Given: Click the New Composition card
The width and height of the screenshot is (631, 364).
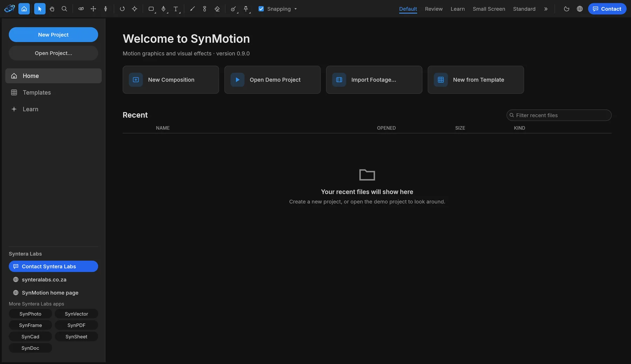Looking at the screenshot, I should 171,80.
